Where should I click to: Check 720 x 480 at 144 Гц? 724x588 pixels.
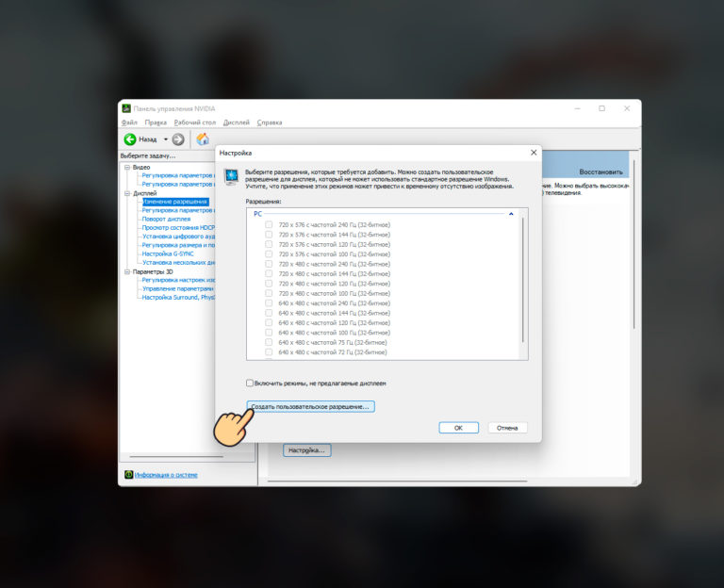[269, 273]
